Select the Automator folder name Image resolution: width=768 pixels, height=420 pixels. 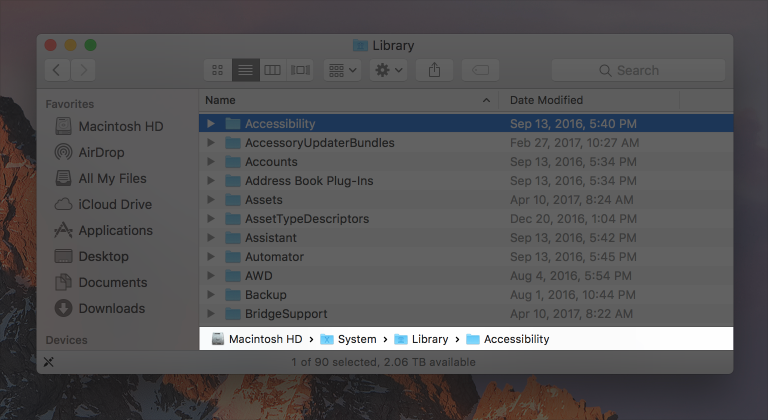(x=274, y=257)
